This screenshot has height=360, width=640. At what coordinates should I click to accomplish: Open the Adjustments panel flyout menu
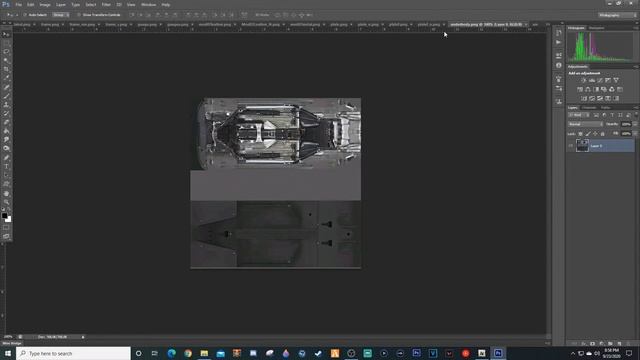pyautogui.click(x=636, y=67)
